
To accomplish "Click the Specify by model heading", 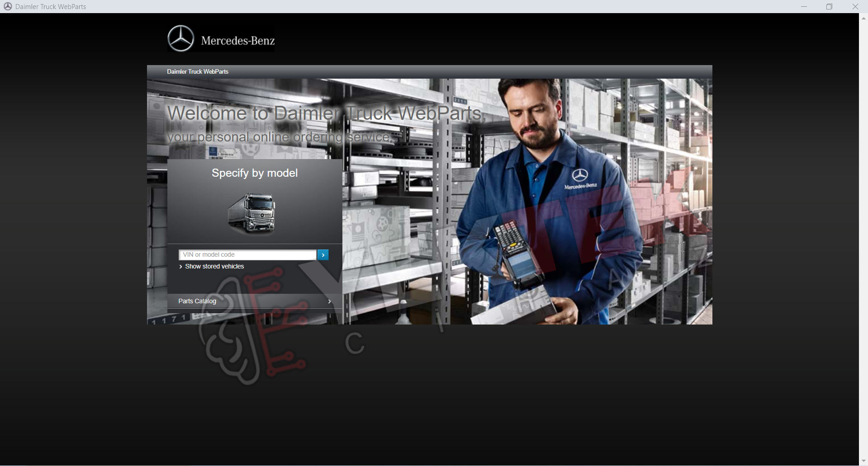I will point(255,173).
